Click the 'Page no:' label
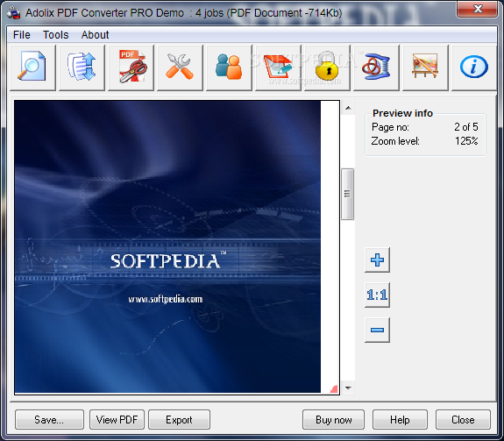This screenshot has height=441, width=504. 390,127
